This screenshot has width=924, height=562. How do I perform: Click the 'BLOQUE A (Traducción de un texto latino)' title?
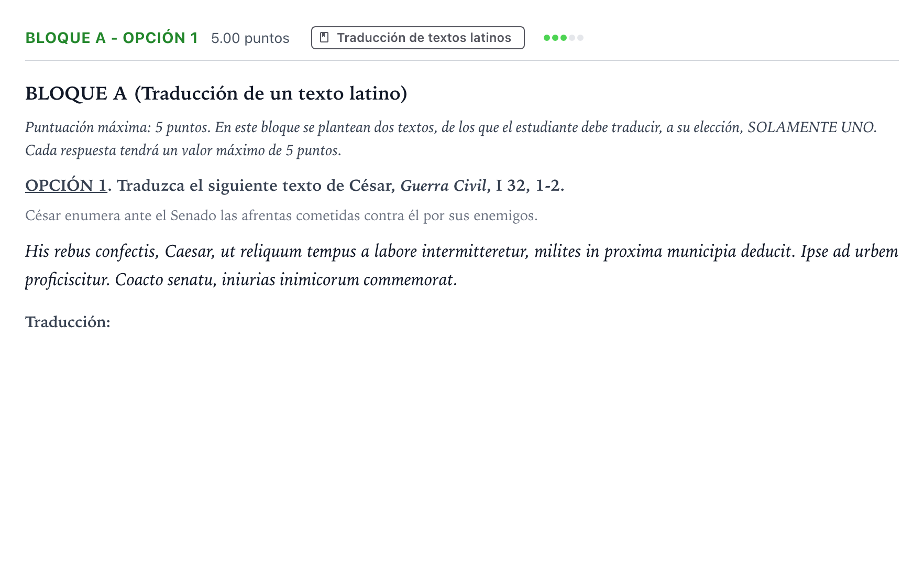tap(216, 93)
